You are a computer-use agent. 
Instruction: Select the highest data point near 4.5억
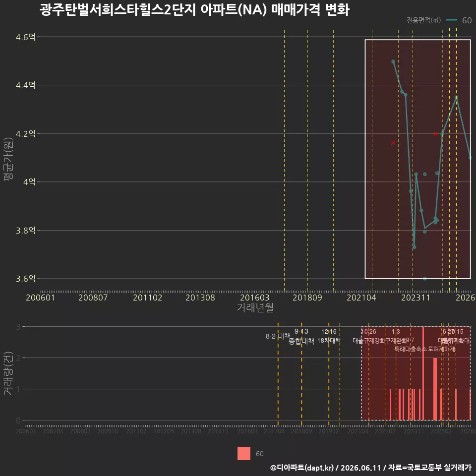[x=393, y=61]
